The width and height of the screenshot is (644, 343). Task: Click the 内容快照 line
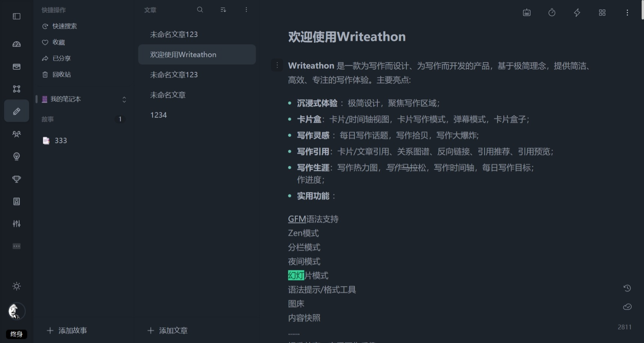(x=304, y=318)
